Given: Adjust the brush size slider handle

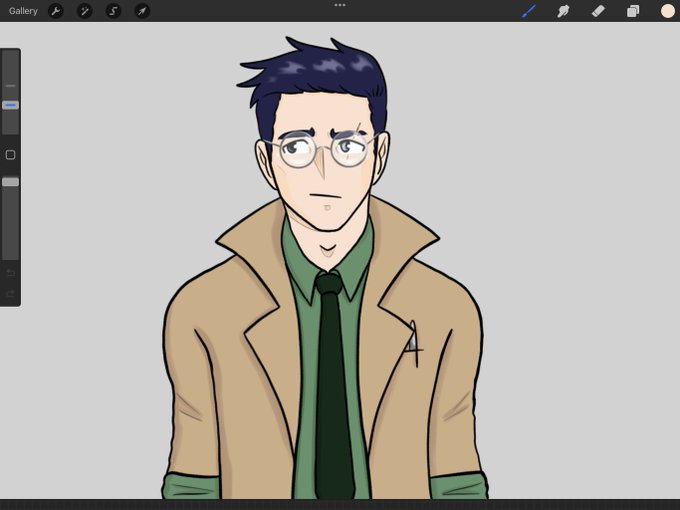Looking at the screenshot, I should (10, 105).
